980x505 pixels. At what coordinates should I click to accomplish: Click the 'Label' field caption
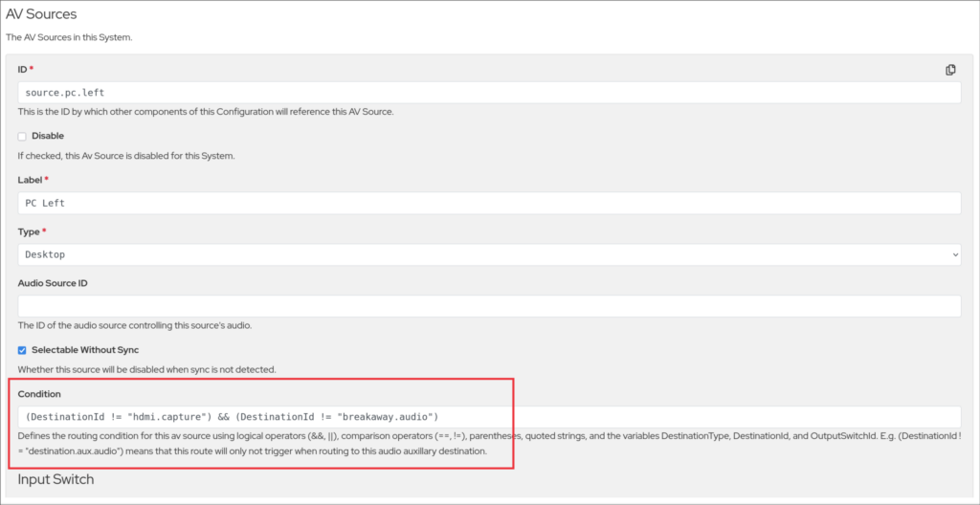pyautogui.click(x=31, y=180)
